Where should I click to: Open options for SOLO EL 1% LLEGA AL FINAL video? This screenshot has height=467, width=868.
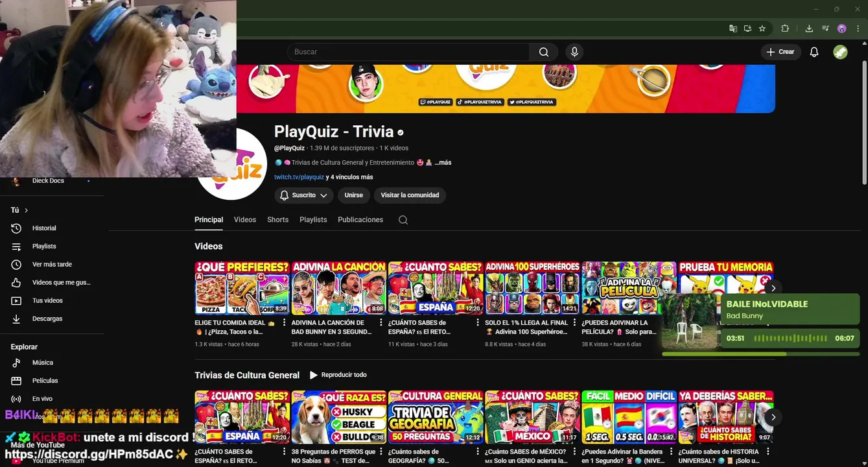(x=574, y=322)
